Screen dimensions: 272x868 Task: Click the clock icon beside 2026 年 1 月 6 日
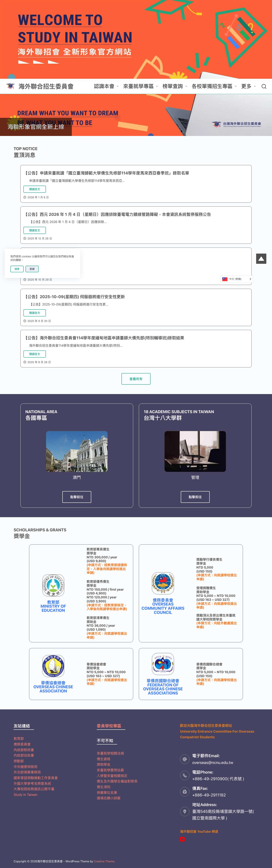(25, 198)
